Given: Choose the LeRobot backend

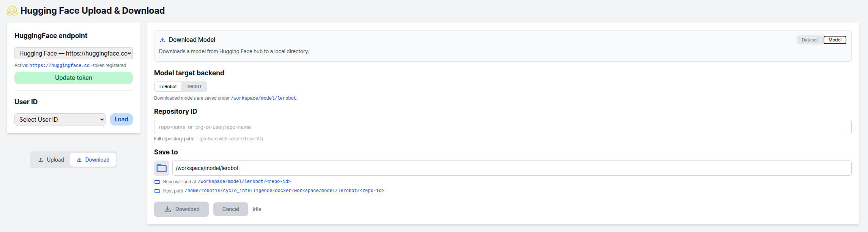Looking at the screenshot, I should point(168,87).
